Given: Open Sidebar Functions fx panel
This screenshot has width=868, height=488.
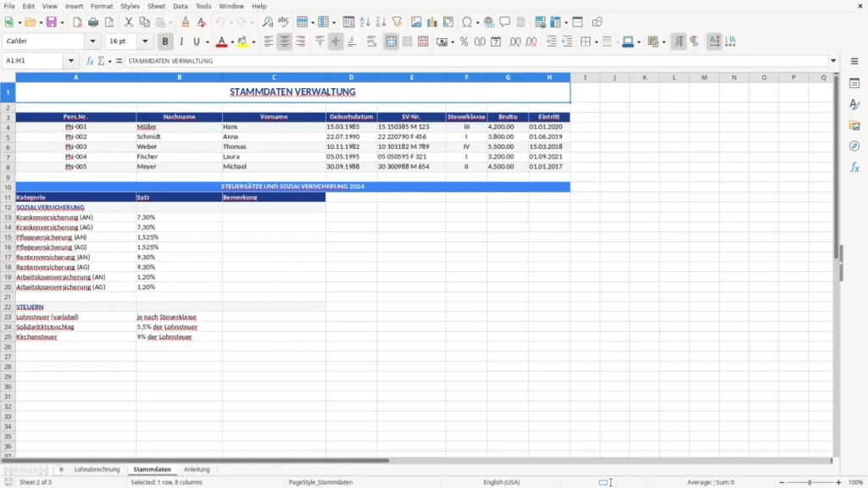Looking at the screenshot, I should pyautogui.click(x=854, y=167).
